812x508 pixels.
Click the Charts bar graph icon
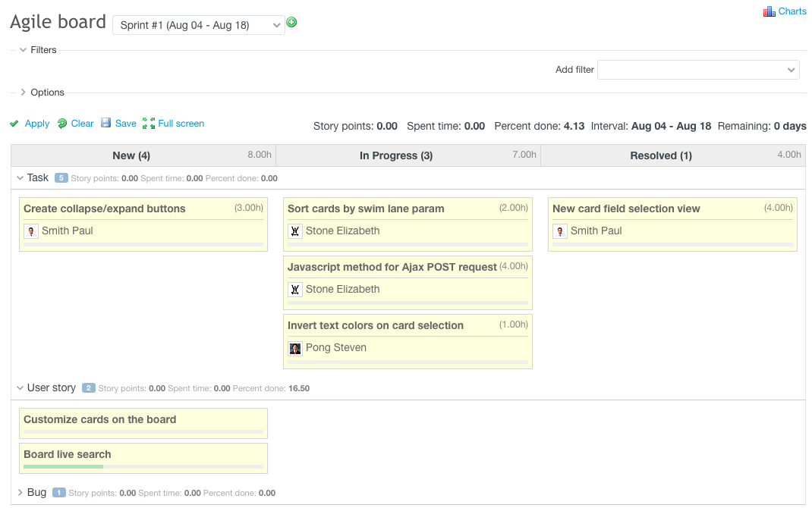pyautogui.click(x=769, y=11)
